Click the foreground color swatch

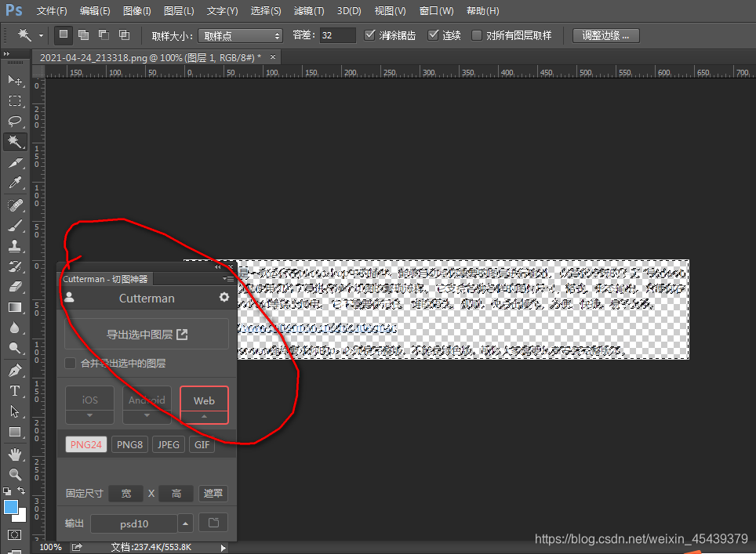[x=11, y=507]
